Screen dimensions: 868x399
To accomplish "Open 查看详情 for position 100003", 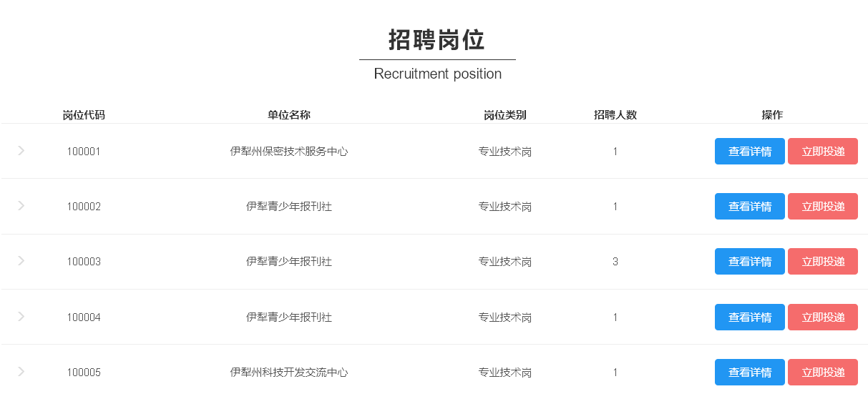I will (x=749, y=262).
